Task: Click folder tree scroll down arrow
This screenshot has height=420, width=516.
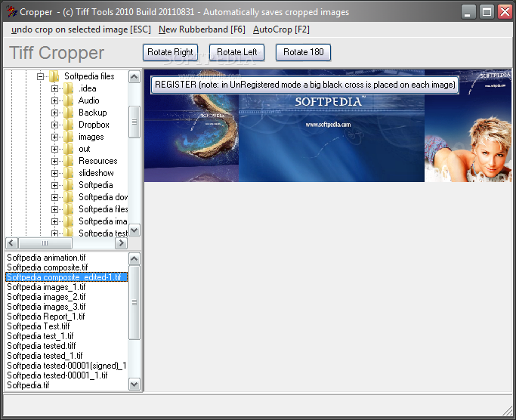Action: pyautogui.click(x=134, y=230)
